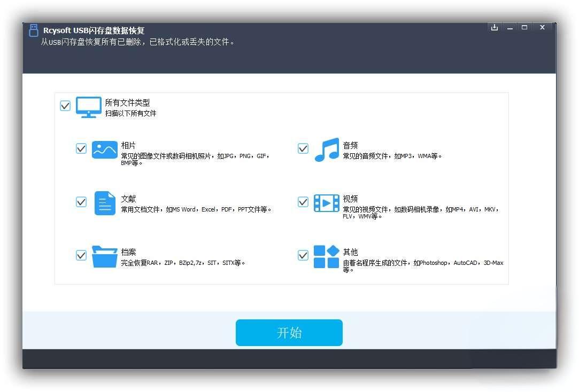This screenshot has height=392, width=579.
Task: Toggle the 相片 checkbox
Action: pyautogui.click(x=81, y=148)
